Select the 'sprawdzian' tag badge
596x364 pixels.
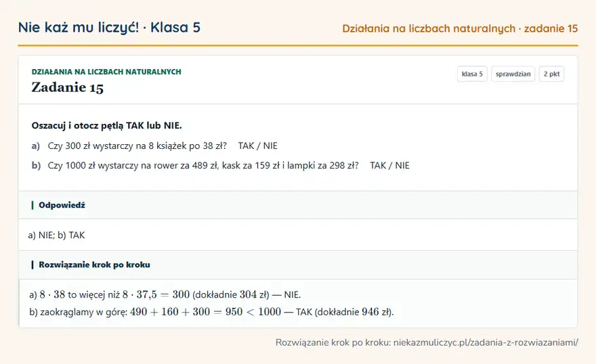(x=513, y=74)
